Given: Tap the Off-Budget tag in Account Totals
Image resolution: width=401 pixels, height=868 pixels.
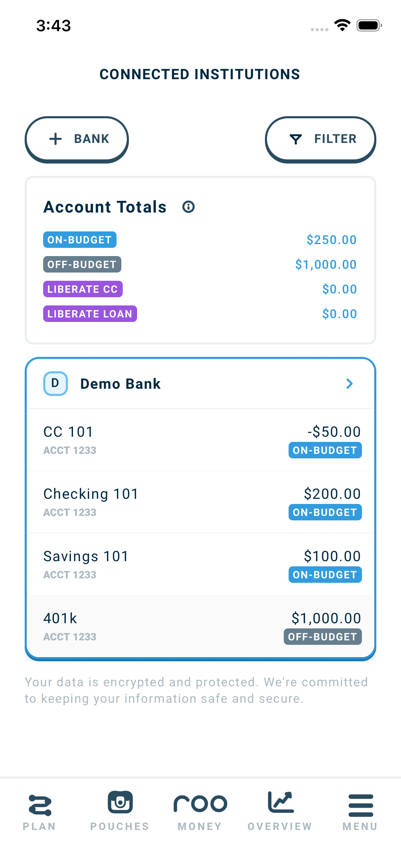Looking at the screenshot, I should [x=82, y=265].
